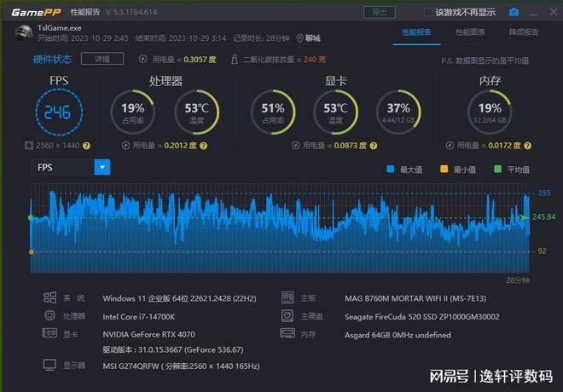Click the memory power usage icon
563x392 pixels.
(450, 146)
